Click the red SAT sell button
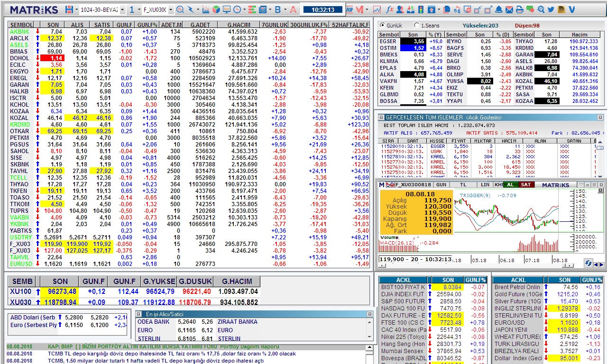This screenshot has width=607, height=364. (525, 184)
